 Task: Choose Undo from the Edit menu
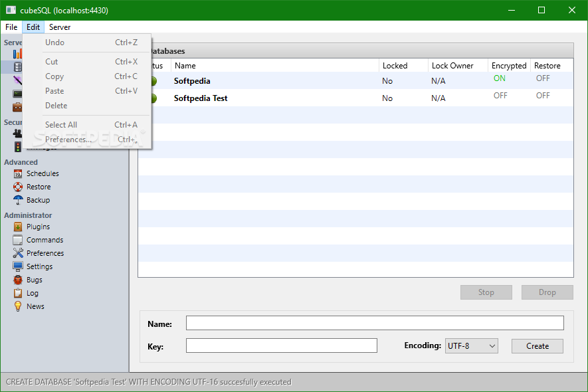87,43
